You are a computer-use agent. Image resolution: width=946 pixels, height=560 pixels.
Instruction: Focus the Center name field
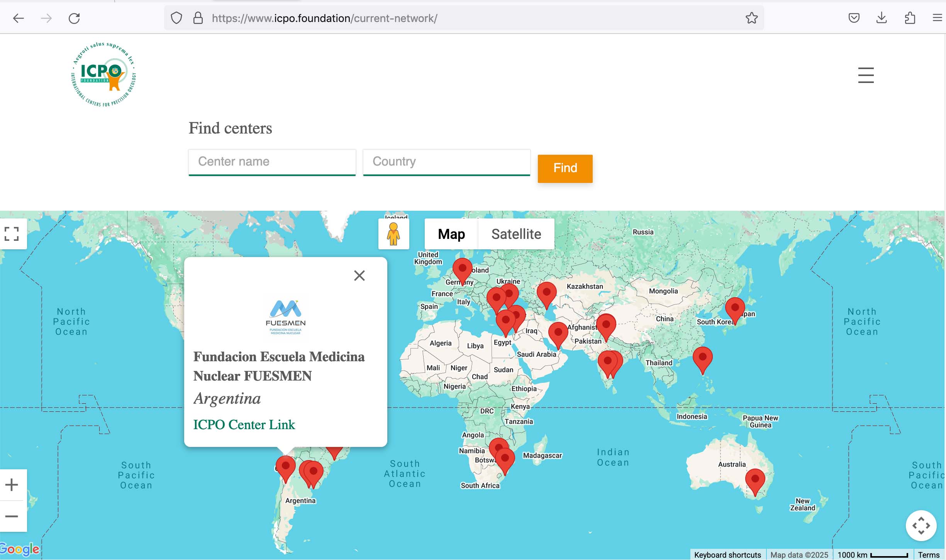(x=272, y=162)
